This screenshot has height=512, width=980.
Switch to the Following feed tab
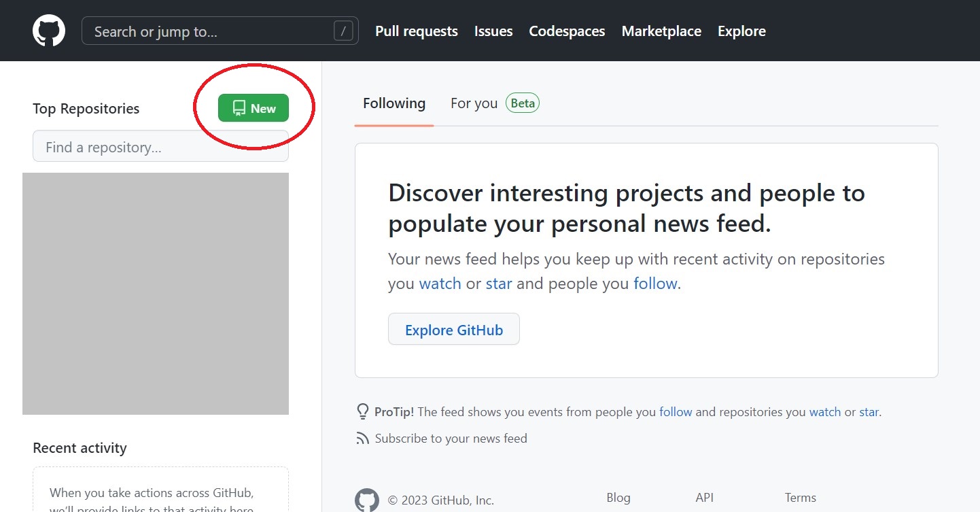tap(394, 103)
